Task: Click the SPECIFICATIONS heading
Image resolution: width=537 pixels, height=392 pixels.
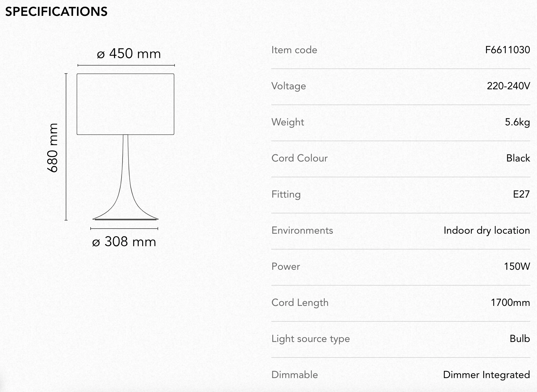Action: (56, 12)
